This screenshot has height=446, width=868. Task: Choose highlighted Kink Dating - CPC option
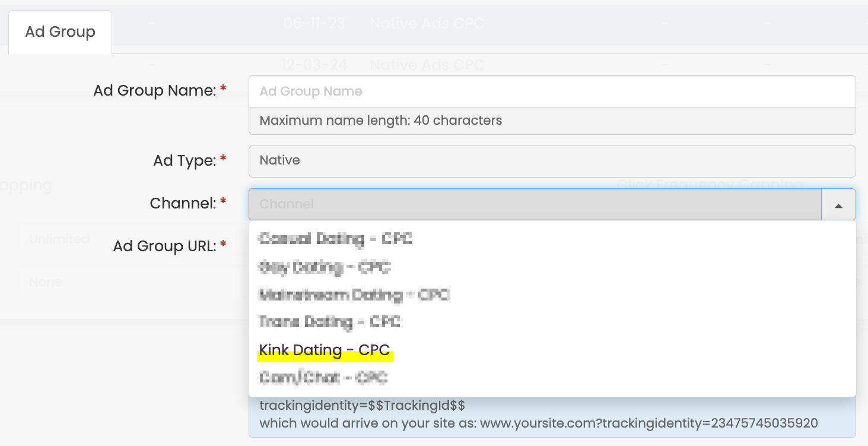click(325, 350)
